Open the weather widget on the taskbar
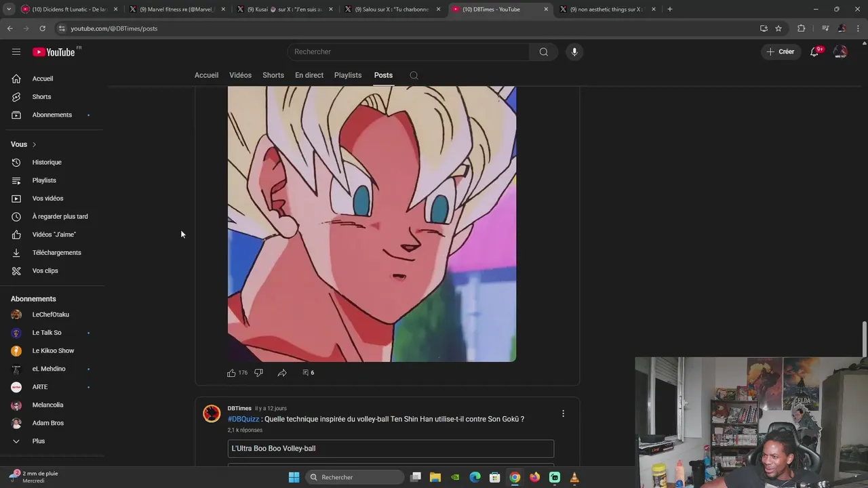 (x=34, y=477)
